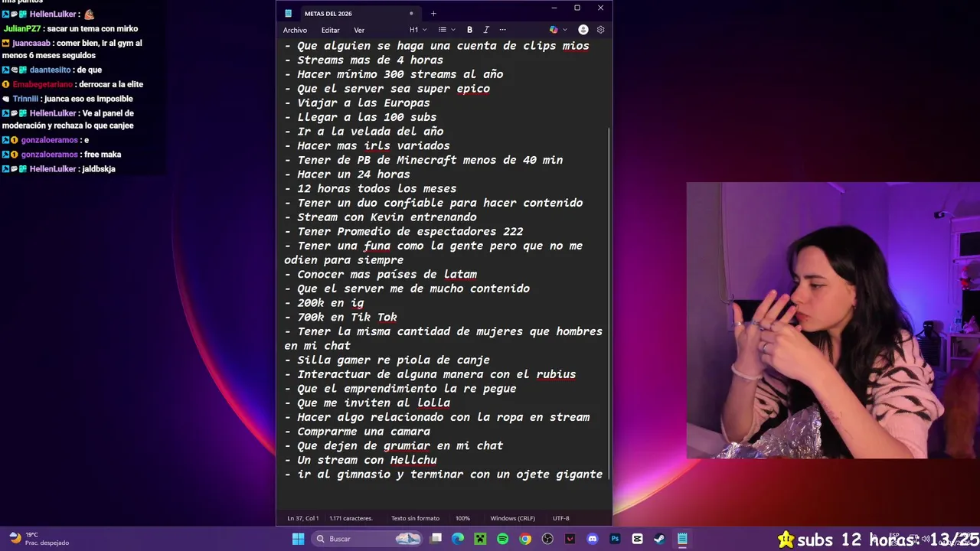
Task: Click the active Notepad taskbar icon
Action: 682,539
